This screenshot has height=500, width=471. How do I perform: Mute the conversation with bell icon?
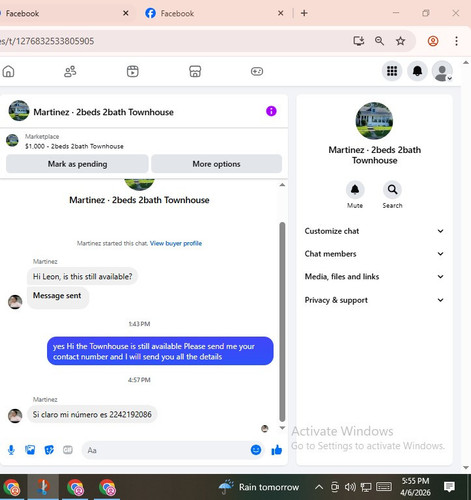click(x=355, y=190)
